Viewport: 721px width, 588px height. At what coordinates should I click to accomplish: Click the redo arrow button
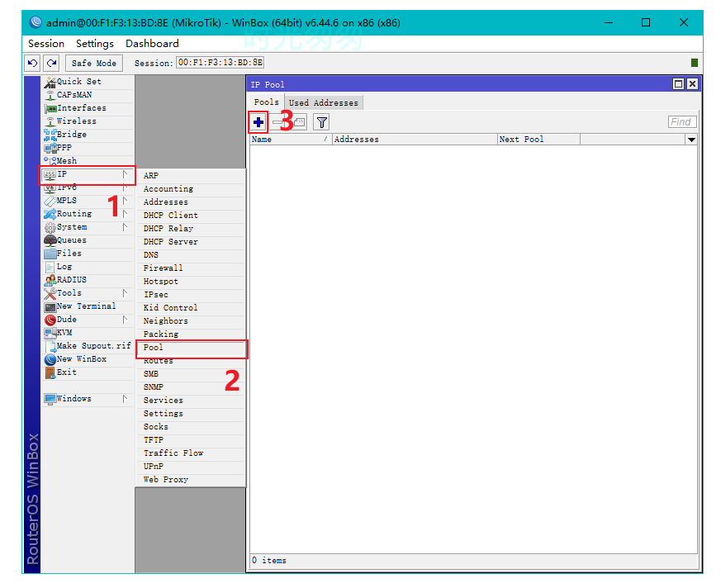(51, 63)
